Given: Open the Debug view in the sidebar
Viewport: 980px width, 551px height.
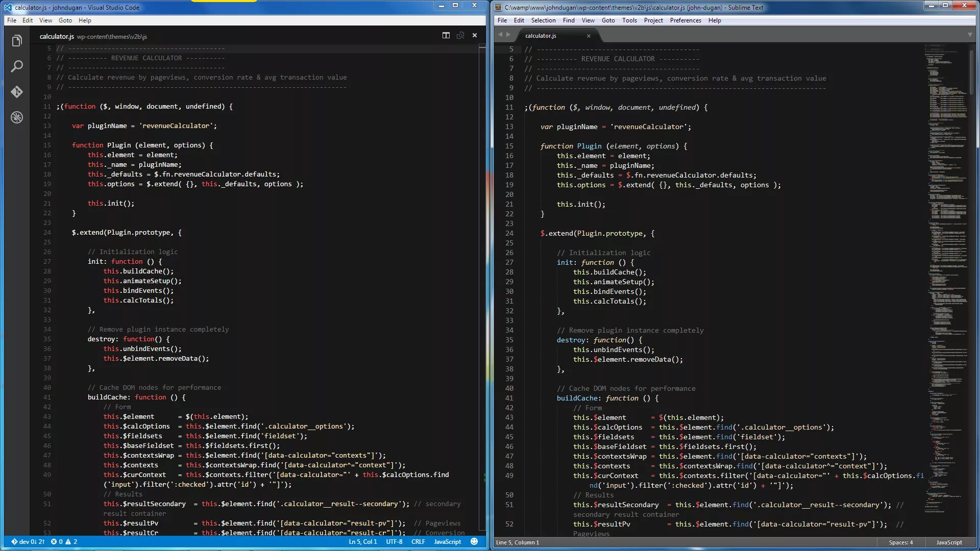Looking at the screenshot, I should [x=17, y=117].
